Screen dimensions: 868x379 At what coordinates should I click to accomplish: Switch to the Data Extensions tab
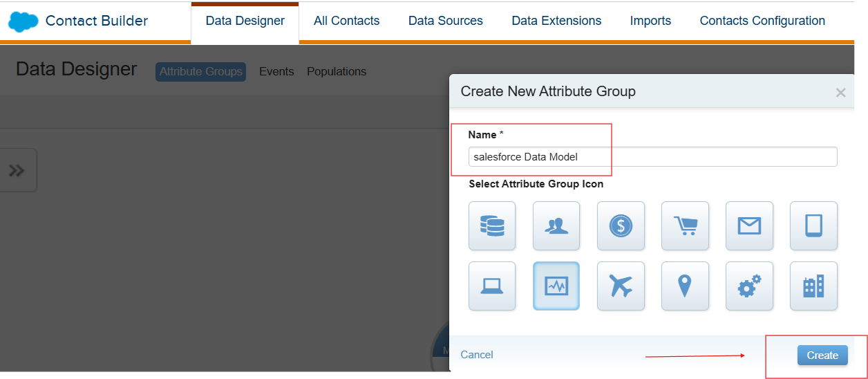(x=556, y=21)
